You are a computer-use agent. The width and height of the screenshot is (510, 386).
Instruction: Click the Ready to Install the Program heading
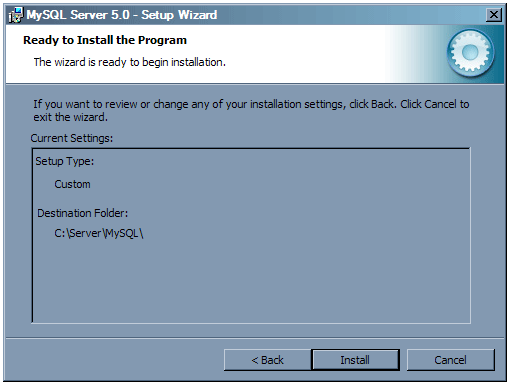[105, 40]
